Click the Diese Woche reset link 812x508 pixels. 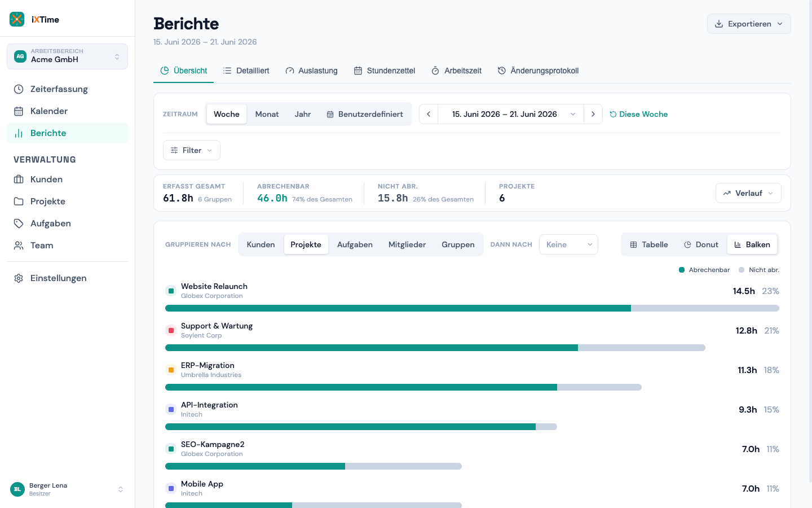pyautogui.click(x=638, y=114)
